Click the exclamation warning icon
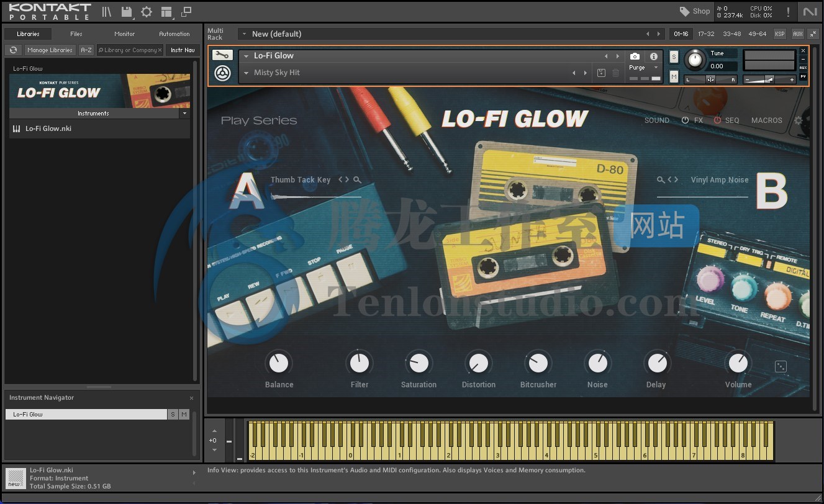Image resolution: width=824 pixels, height=504 pixels. (x=789, y=12)
